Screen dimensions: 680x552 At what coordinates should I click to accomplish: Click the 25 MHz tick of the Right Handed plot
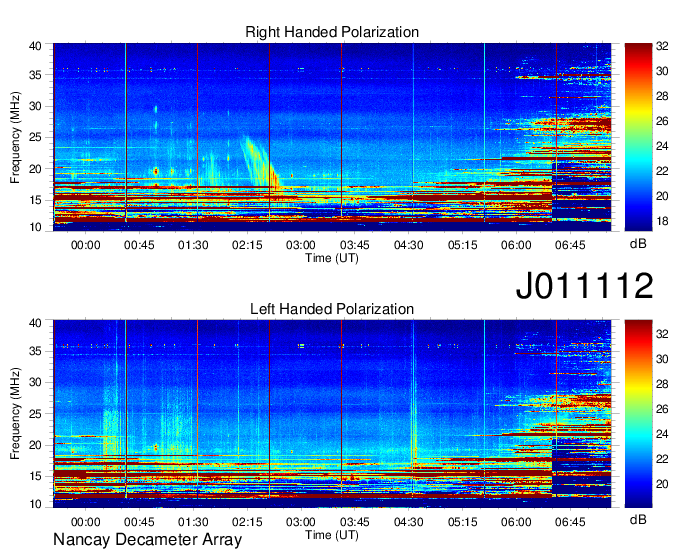(35, 137)
